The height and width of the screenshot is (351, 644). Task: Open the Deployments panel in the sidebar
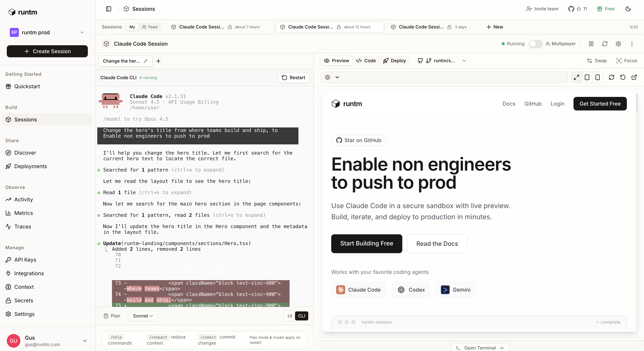pyautogui.click(x=30, y=166)
